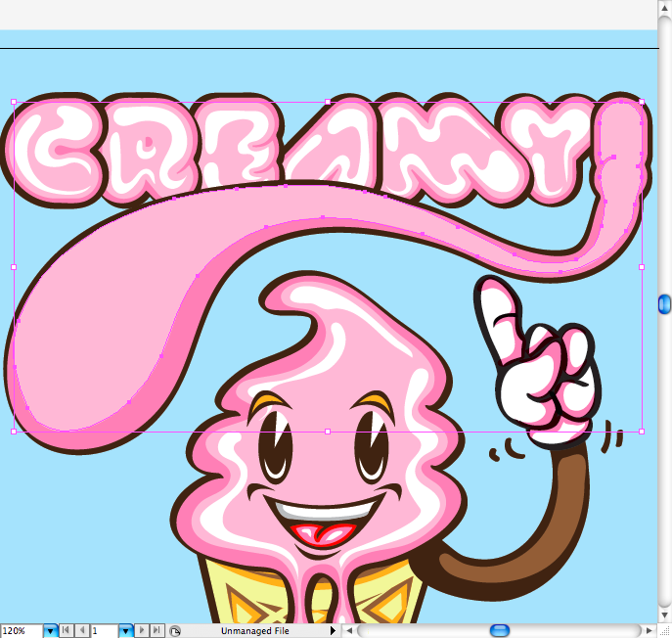This screenshot has width=672, height=638.
Task: Click the vertical scrollbar thumb
Action: 665,304
